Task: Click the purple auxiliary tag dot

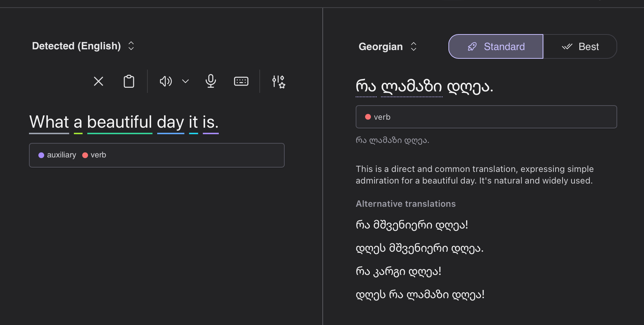Action: [x=41, y=155]
